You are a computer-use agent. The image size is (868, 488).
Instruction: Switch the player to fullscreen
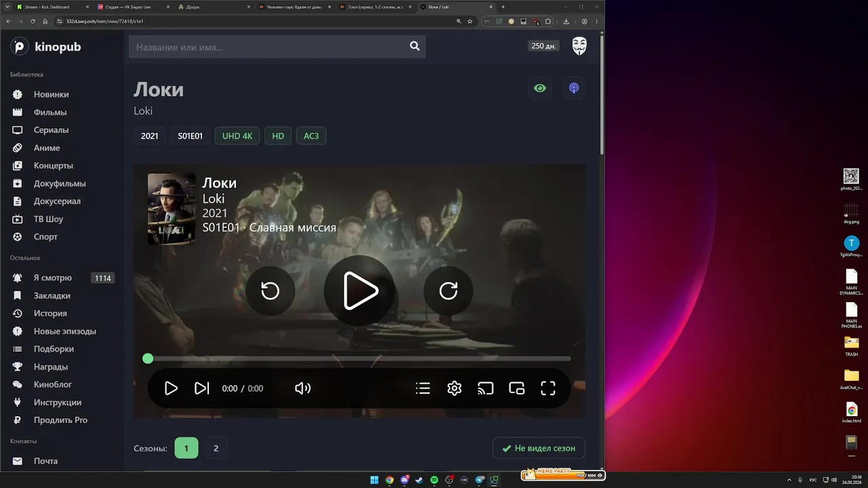tap(548, 388)
